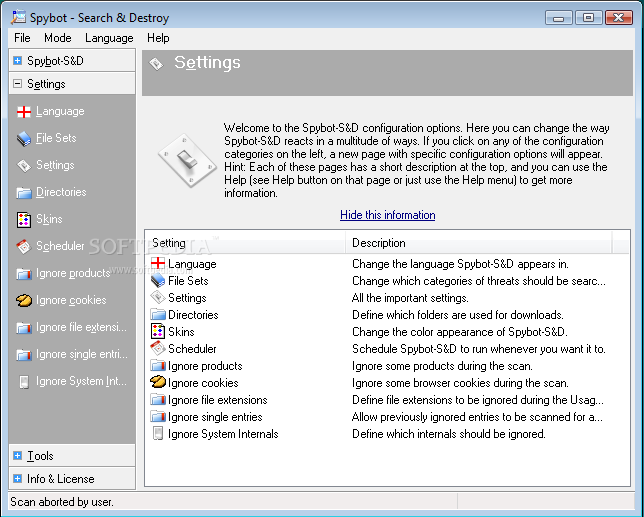Select Ignore file extensions row in list
Viewport: 644px width, 517px height.
387,400
